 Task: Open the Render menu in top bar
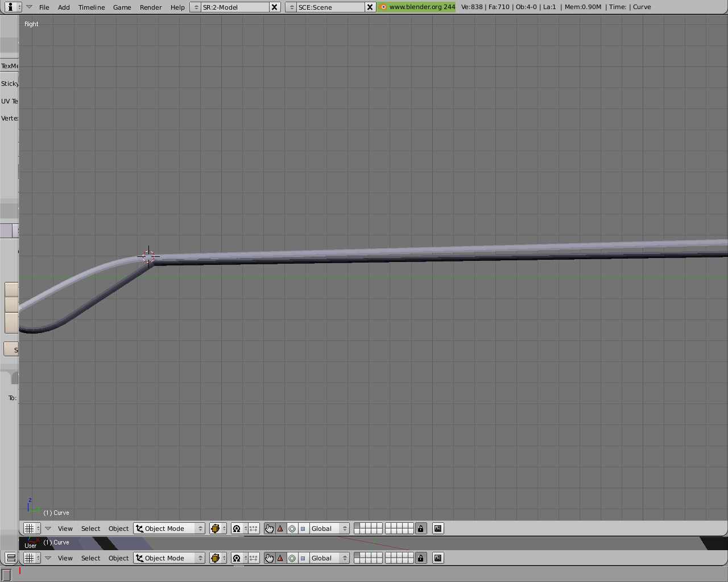(x=151, y=7)
